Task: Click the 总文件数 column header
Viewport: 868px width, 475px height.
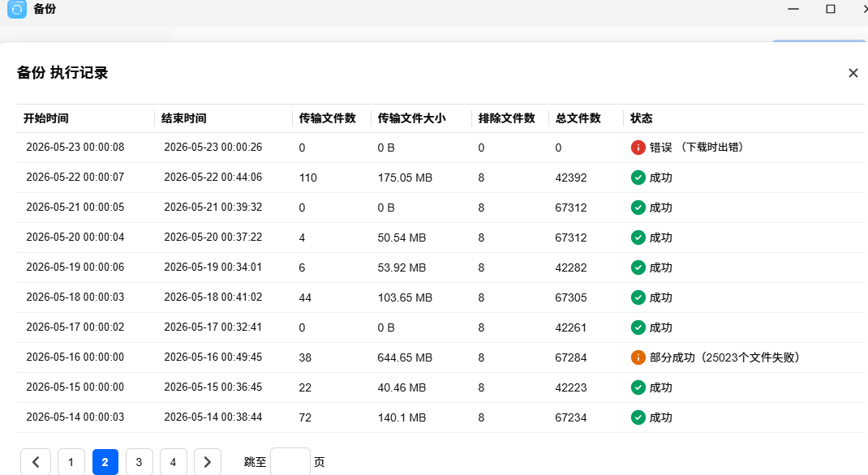Action: [x=578, y=118]
